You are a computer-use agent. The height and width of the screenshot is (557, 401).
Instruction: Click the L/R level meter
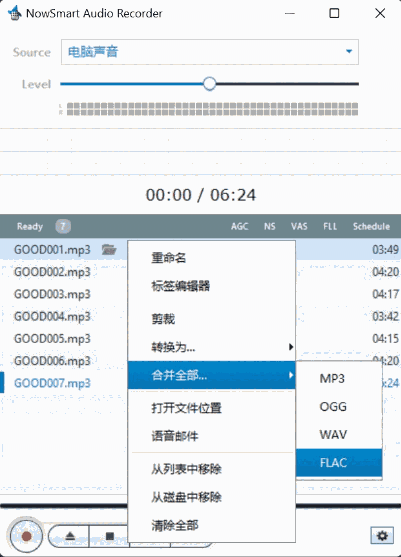(212, 109)
